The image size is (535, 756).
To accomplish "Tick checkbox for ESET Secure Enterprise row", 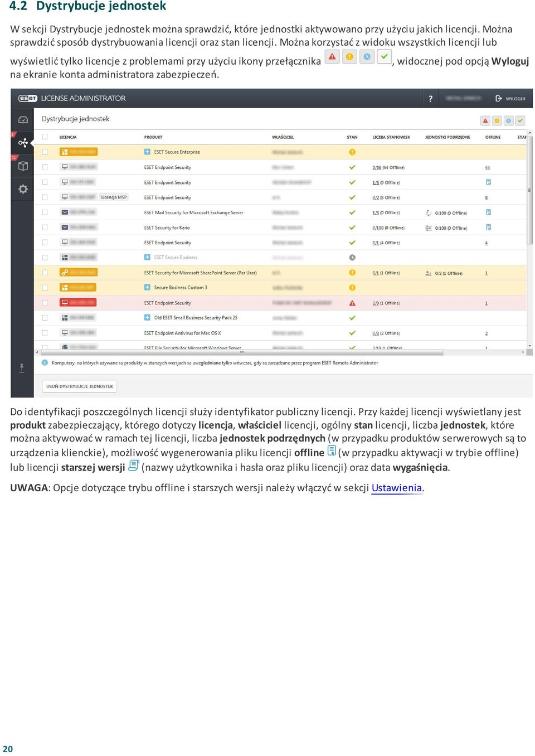I will [45, 152].
